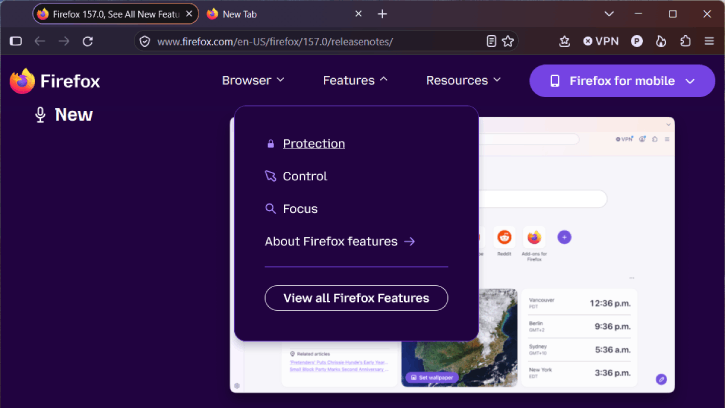
Task: Close the New Tab tab
Action: (x=358, y=14)
